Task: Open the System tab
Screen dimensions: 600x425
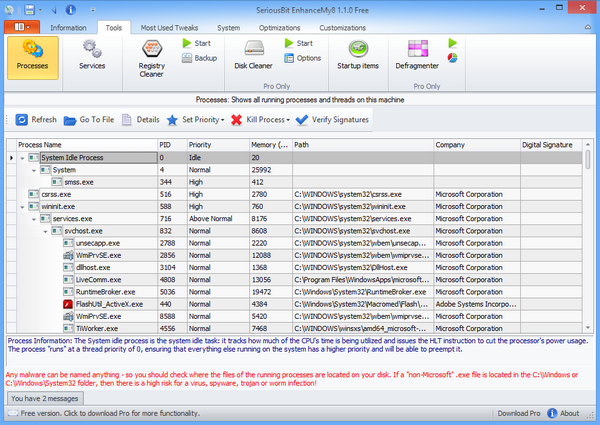Action: tap(228, 28)
